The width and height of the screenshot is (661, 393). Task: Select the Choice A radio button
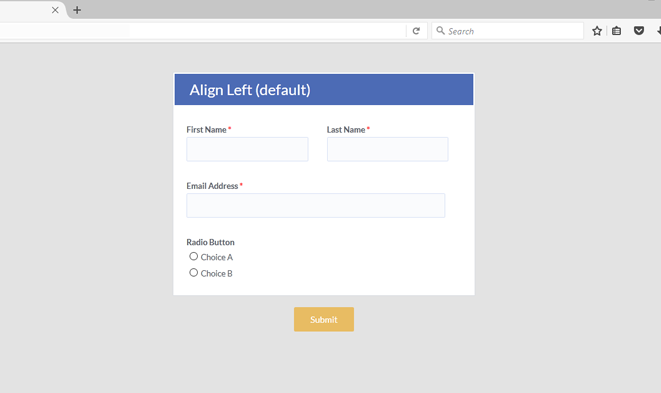pyautogui.click(x=193, y=256)
